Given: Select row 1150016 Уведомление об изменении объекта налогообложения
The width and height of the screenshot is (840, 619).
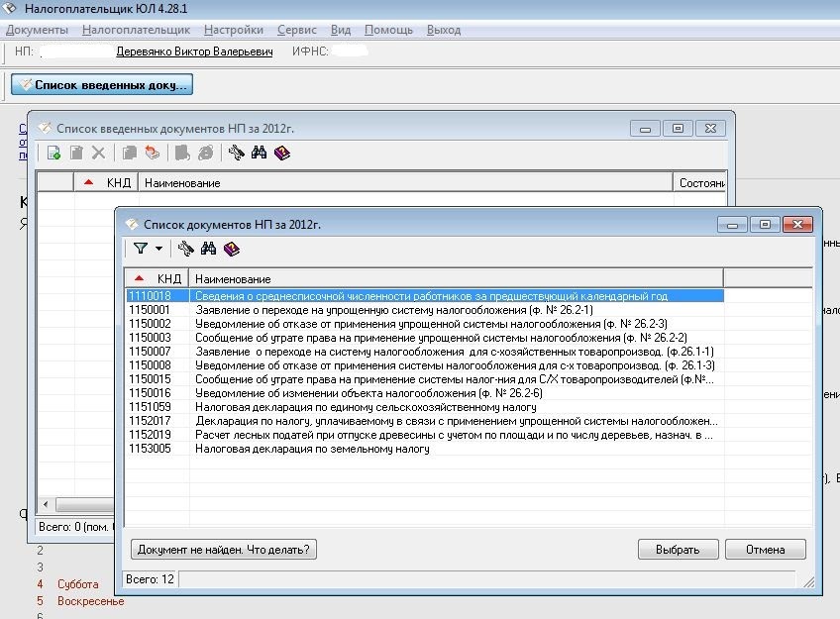Looking at the screenshot, I should point(425,393).
